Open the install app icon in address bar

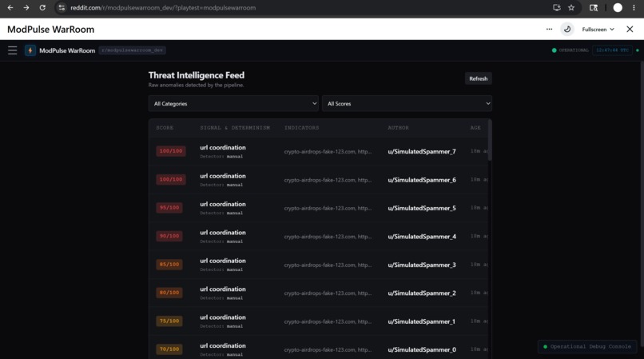point(557,7)
